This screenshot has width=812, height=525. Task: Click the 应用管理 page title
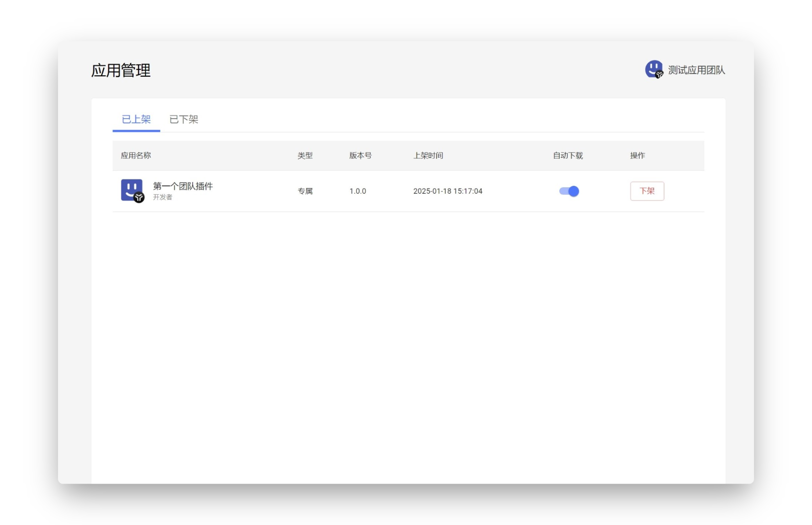point(121,71)
